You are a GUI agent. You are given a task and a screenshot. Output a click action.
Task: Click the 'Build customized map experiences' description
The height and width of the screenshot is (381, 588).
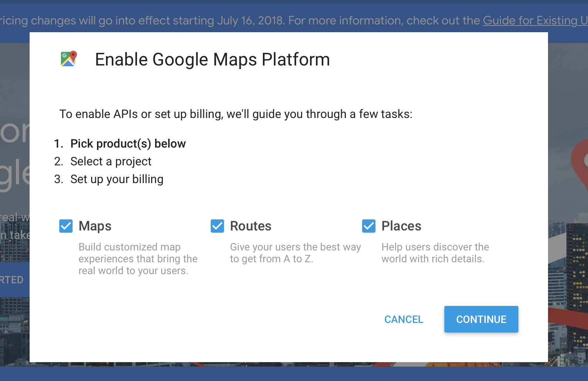[x=138, y=259]
